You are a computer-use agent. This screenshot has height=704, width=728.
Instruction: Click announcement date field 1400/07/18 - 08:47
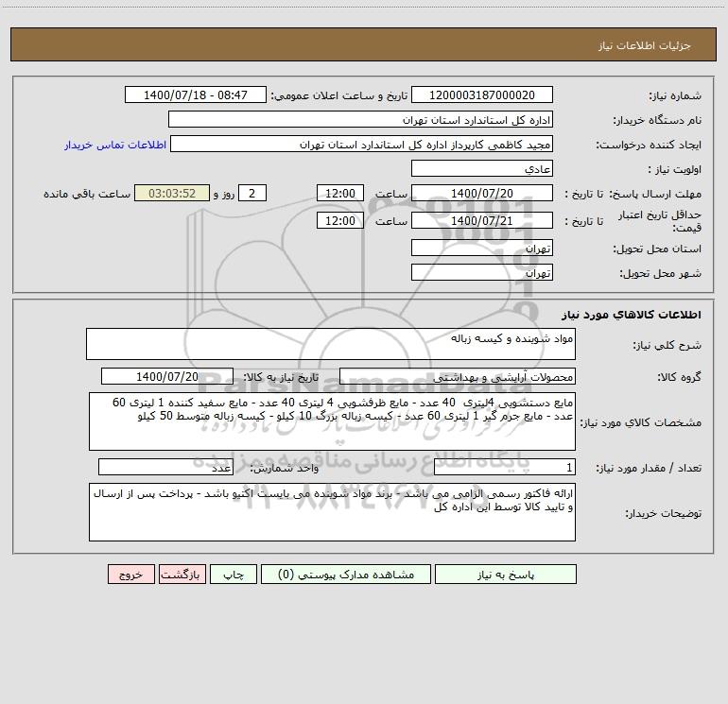[196, 94]
